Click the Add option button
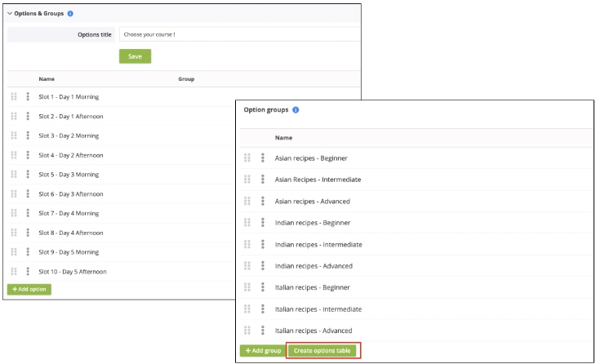596x364 pixels. (x=29, y=290)
